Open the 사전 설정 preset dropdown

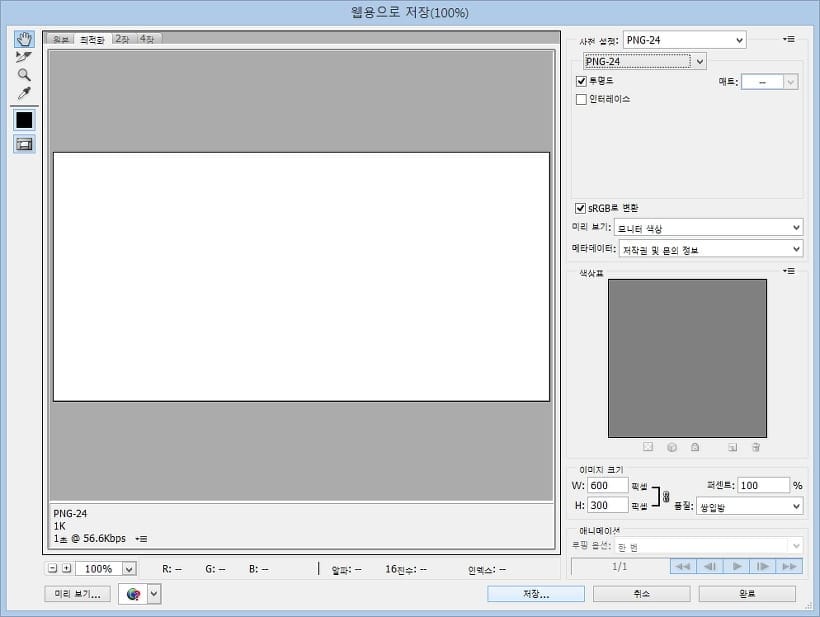click(x=684, y=40)
